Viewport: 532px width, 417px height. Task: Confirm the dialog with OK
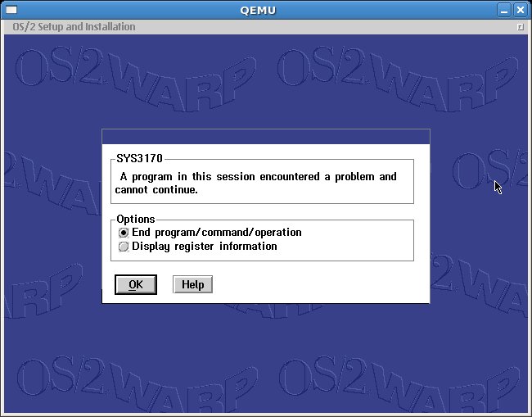pos(136,284)
